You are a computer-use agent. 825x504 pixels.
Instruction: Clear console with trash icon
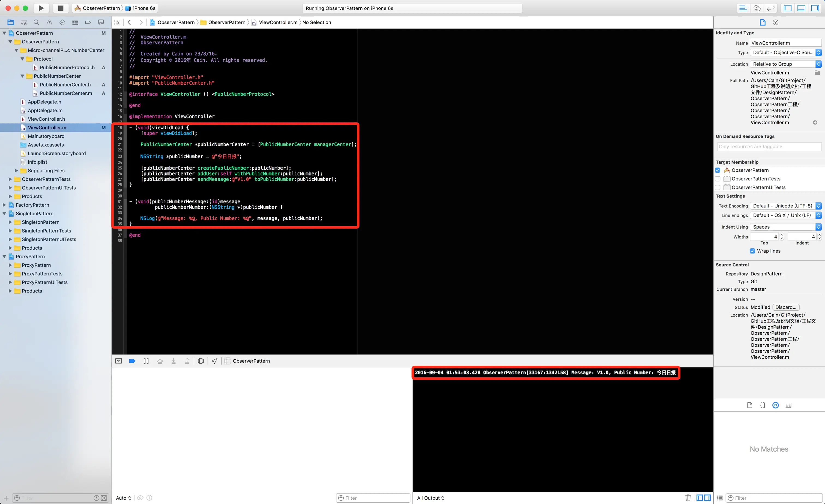point(688,498)
